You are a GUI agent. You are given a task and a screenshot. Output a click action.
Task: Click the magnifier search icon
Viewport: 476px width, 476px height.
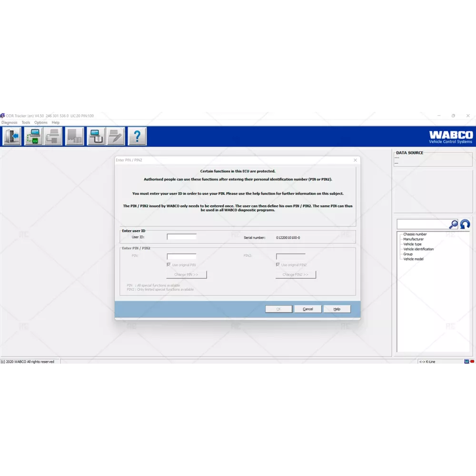(453, 224)
